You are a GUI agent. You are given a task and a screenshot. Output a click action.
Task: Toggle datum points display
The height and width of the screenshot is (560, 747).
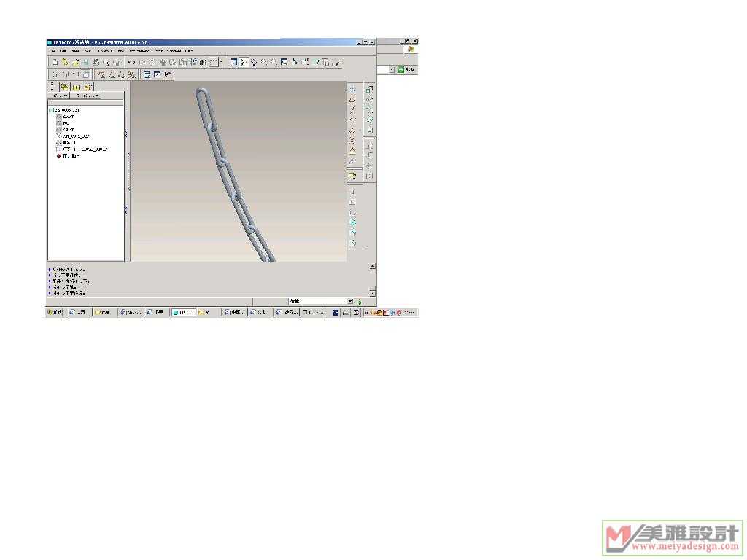(122, 75)
